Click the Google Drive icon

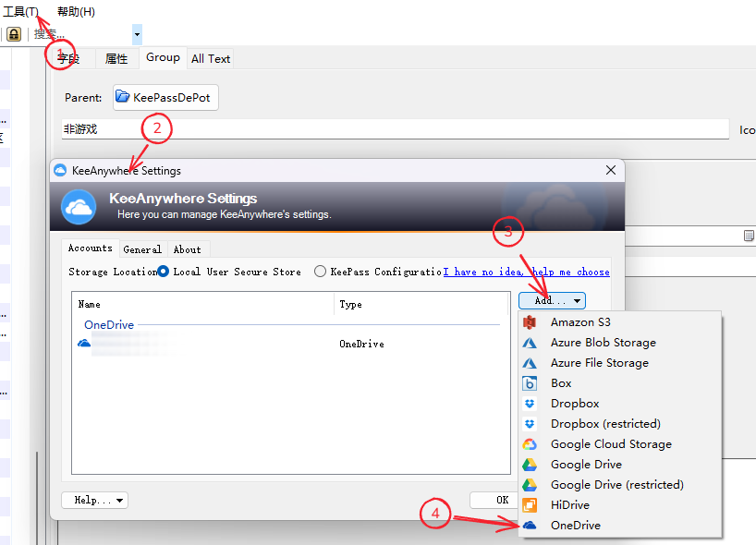(x=530, y=465)
